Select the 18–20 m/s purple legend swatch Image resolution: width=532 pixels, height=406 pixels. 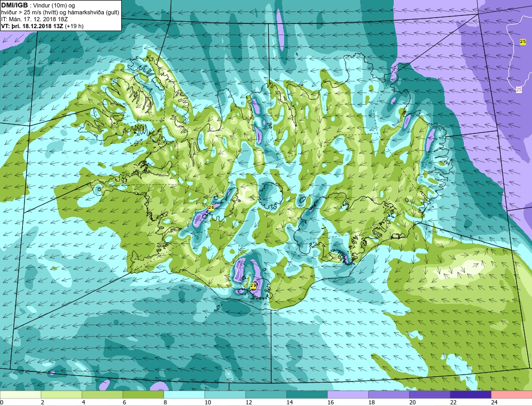pyautogui.click(x=389, y=395)
